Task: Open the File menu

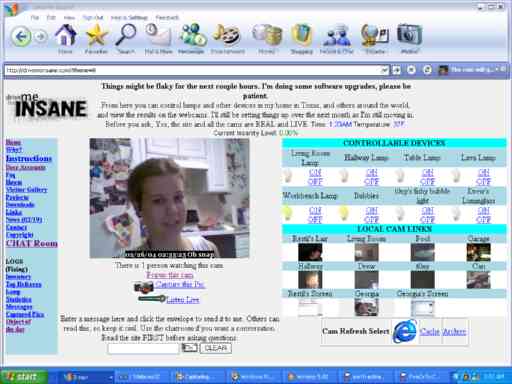Action: pyautogui.click(x=35, y=18)
